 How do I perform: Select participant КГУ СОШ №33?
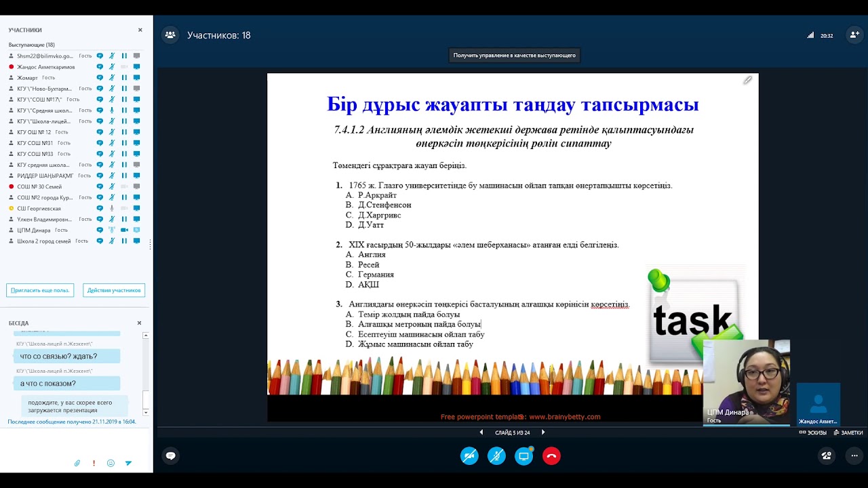point(35,154)
